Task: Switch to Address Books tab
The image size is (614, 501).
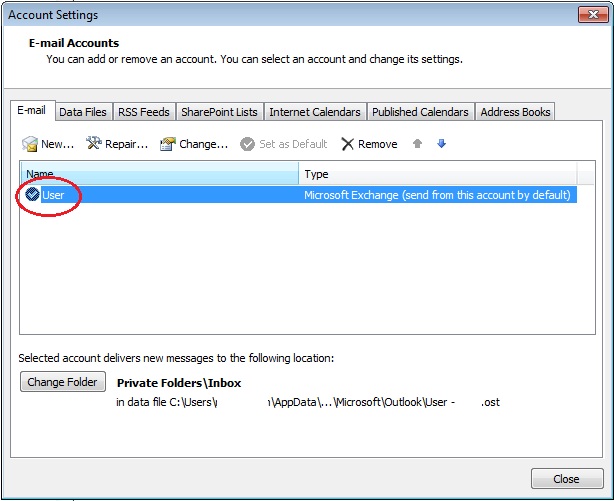Action: (x=515, y=112)
